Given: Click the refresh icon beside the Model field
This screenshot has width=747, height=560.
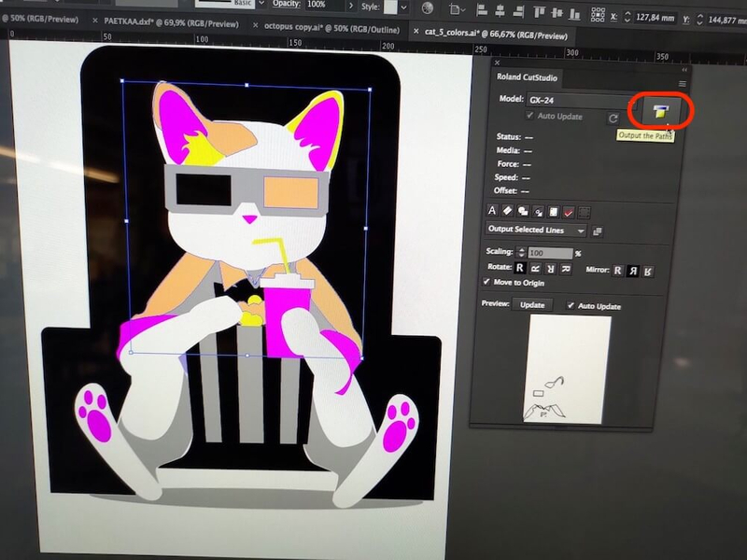Looking at the screenshot, I should click(x=613, y=119).
